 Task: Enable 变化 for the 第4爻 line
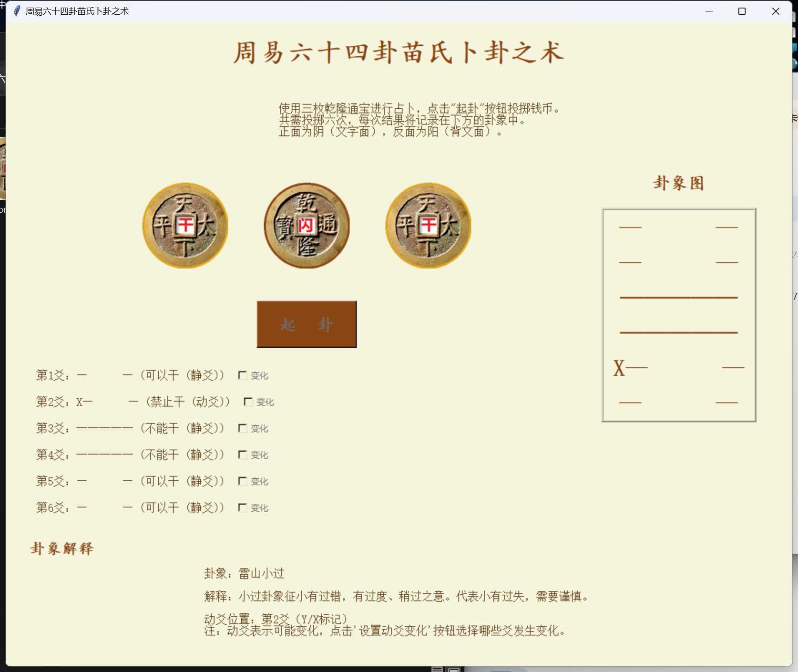(242, 455)
